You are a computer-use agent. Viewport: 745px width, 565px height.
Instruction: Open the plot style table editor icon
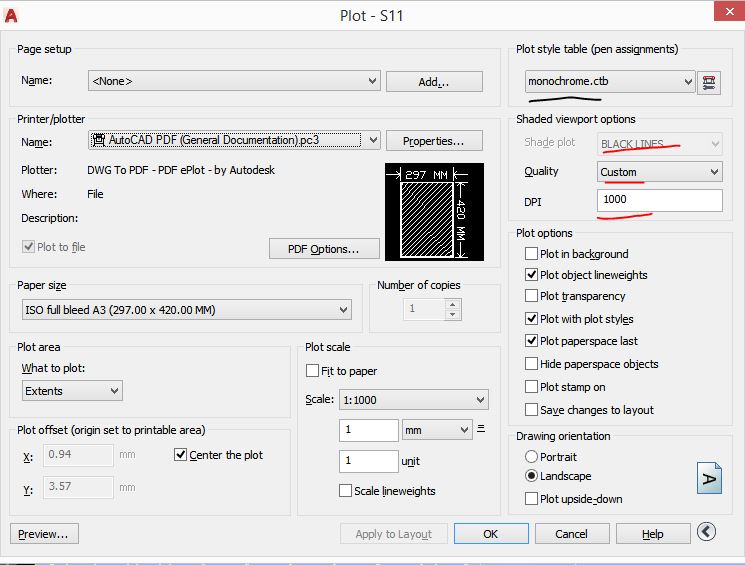tap(709, 83)
